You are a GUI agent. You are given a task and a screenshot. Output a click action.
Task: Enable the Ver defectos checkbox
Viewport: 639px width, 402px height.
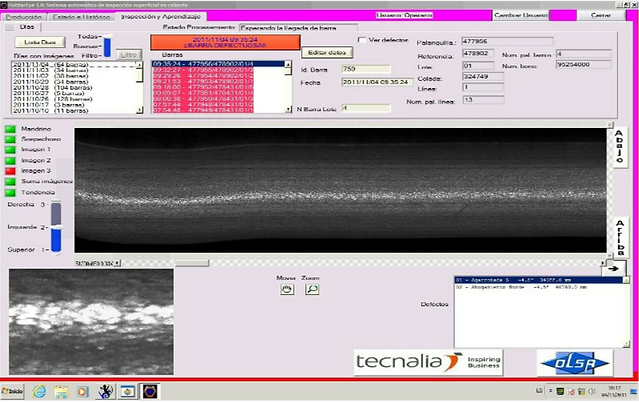pos(361,40)
